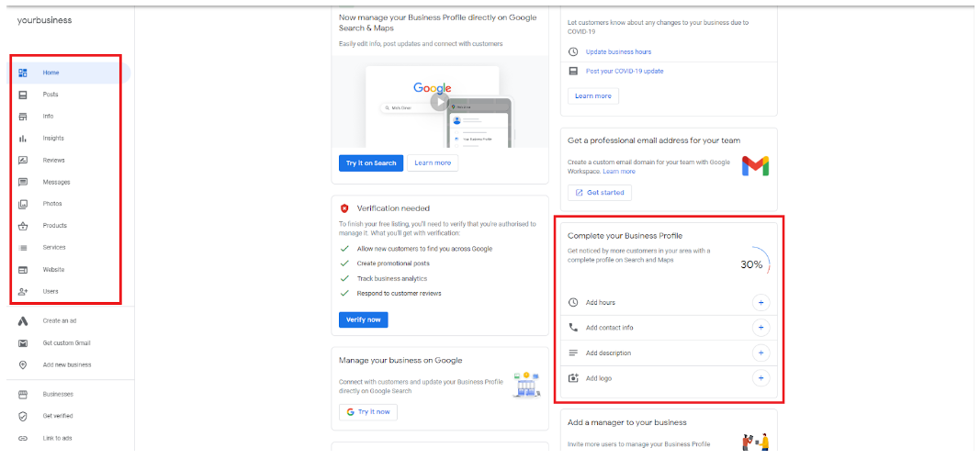Follow the Learn more link after Google Workspace

(619, 171)
